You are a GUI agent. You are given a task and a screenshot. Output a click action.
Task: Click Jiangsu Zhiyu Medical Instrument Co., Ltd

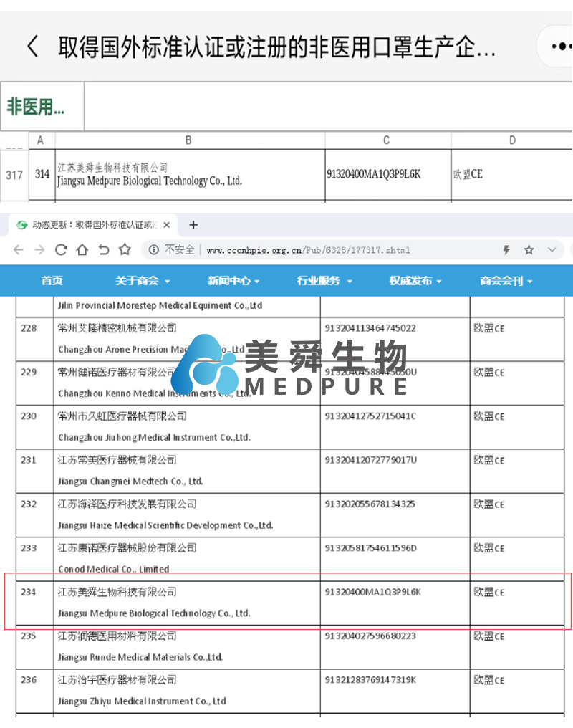tap(142, 701)
